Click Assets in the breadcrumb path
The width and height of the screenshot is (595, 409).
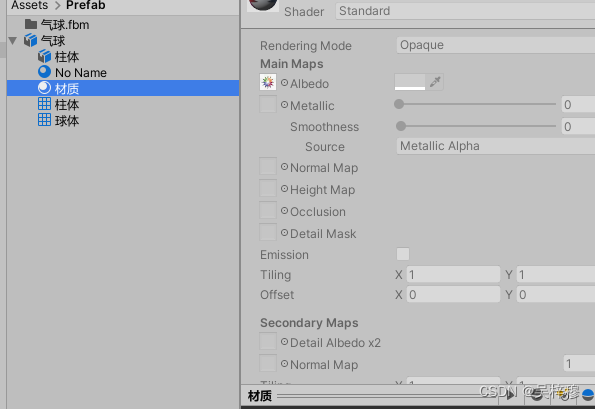click(x=30, y=5)
